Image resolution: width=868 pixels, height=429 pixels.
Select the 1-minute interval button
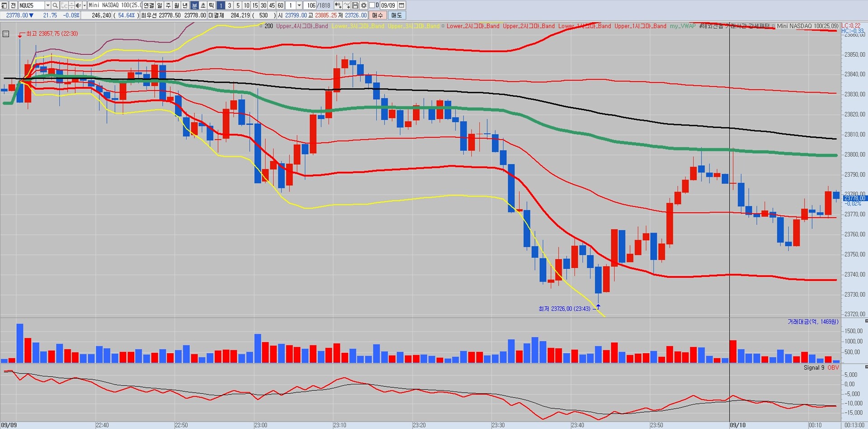click(x=221, y=5)
